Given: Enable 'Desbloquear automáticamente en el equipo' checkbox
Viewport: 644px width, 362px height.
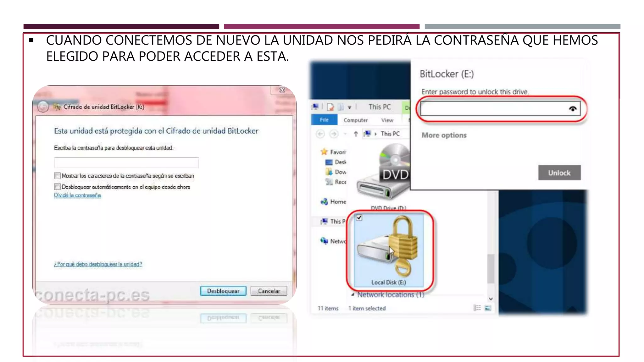Looking at the screenshot, I should [57, 187].
